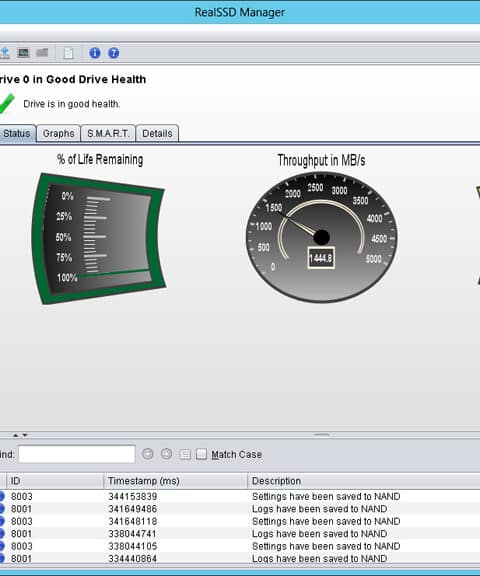Screen dimensions: 480x576
Task: Select the log row with timestamp 338044105
Action: [240, 546]
